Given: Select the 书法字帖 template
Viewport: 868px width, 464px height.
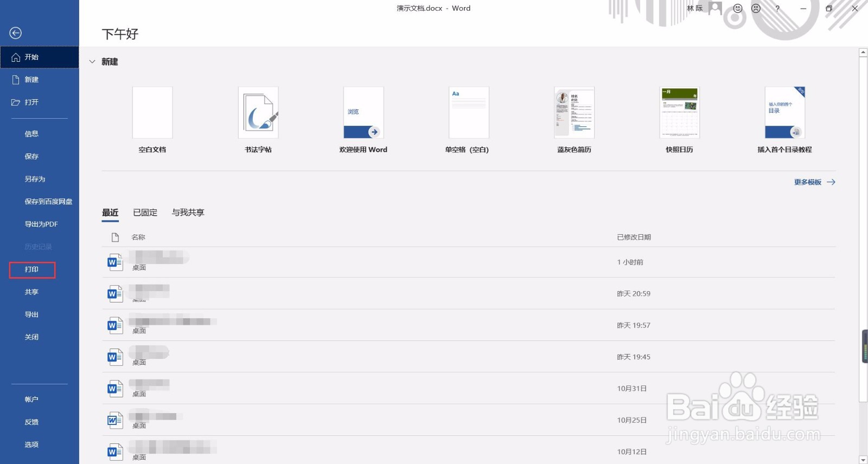Looking at the screenshot, I should click(x=258, y=113).
